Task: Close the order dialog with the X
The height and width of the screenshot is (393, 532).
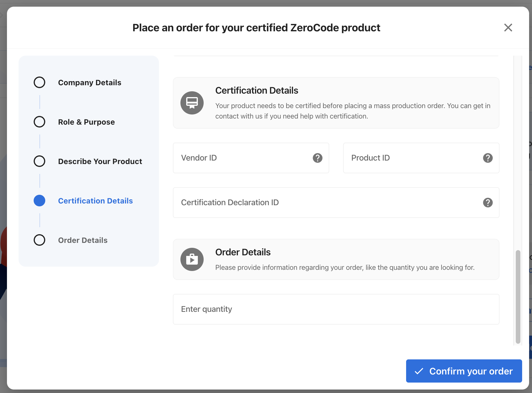Action: [508, 28]
